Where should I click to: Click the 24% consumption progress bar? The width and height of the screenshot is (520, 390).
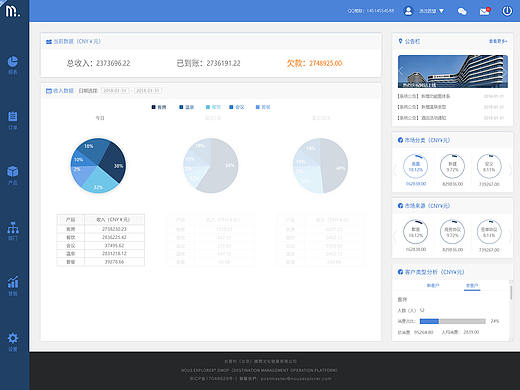(x=453, y=321)
